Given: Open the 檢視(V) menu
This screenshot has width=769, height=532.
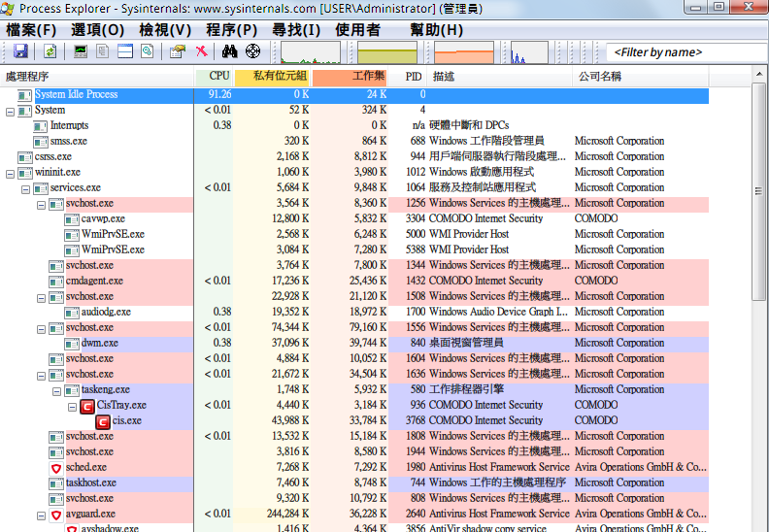Looking at the screenshot, I should (x=165, y=30).
